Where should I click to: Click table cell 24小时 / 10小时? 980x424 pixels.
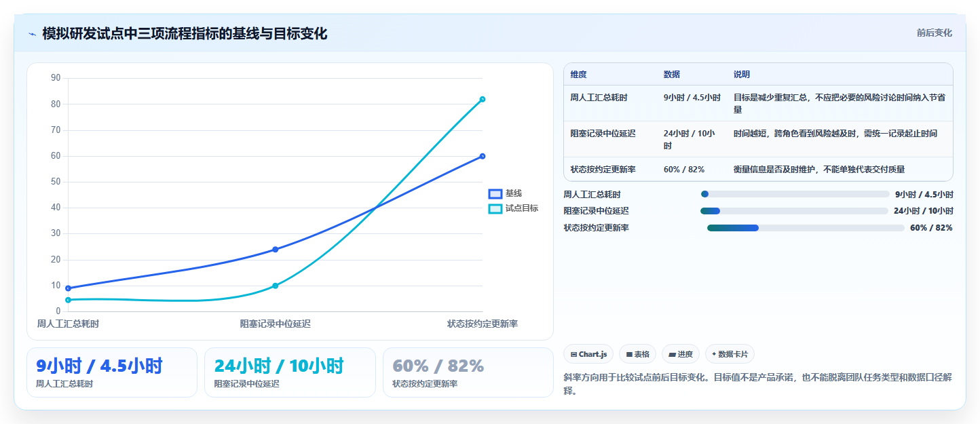click(x=690, y=140)
